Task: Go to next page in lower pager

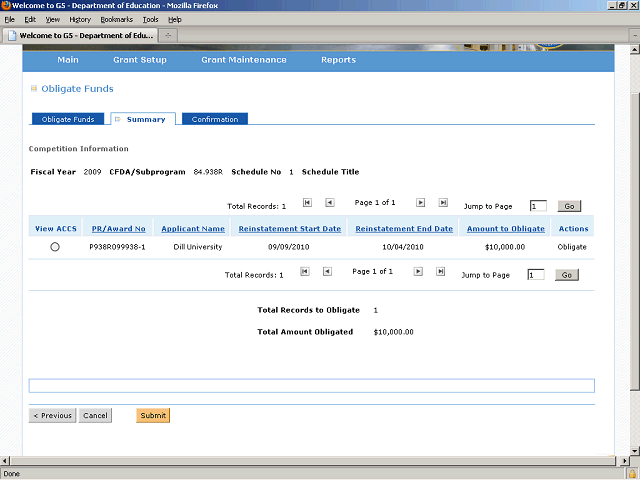Action: pyautogui.click(x=418, y=271)
